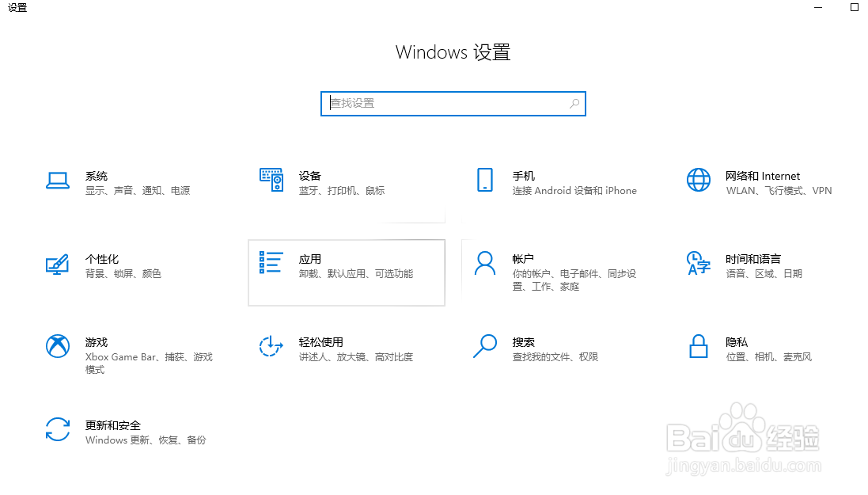Click the 设备 printer icon
The image size is (868, 495).
tap(271, 181)
